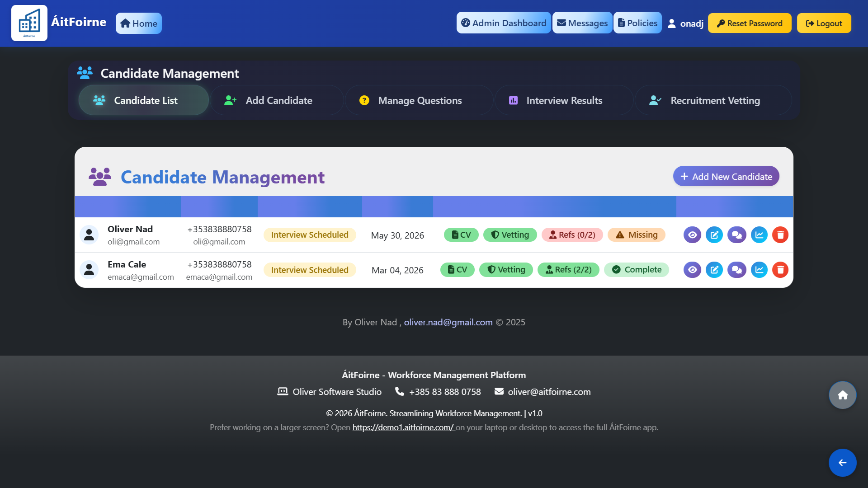Open the demo1.aitfoirne.com link
This screenshot has height=488, width=868.
(403, 427)
